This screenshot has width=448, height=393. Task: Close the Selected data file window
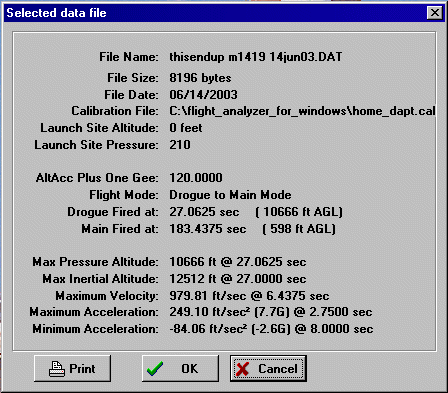[x=435, y=13]
